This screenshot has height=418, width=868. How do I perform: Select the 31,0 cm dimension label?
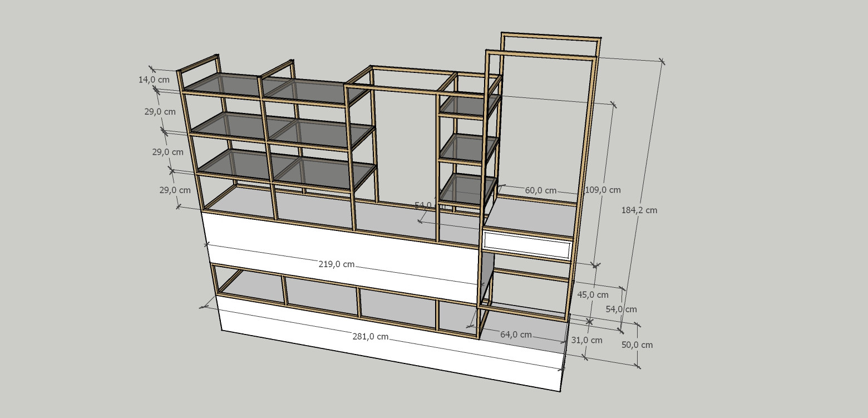click(x=586, y=340)
